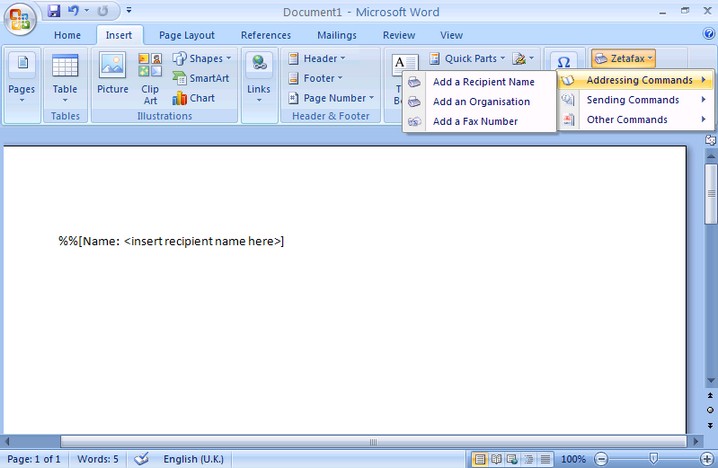Click the vertical scrollbar thumb

pyautogui.click(x=711, y=194)
